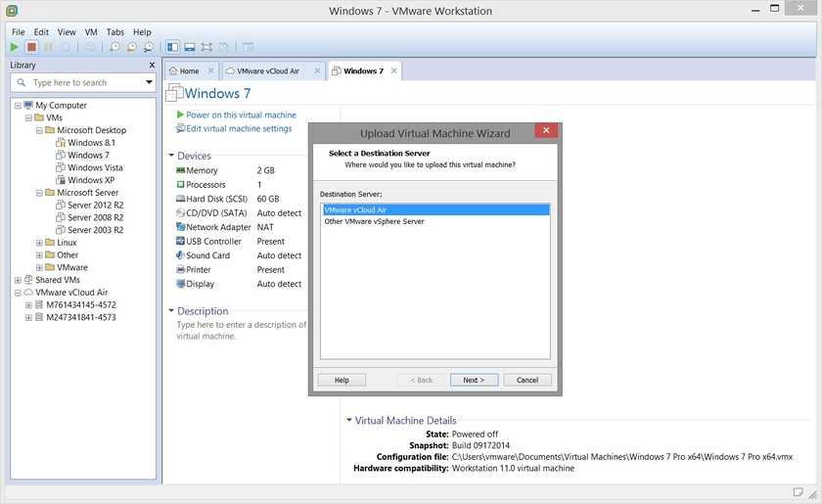Click the Full Screen toolbar icon
This screenshot has height=504, width=822.
point(206,47)
